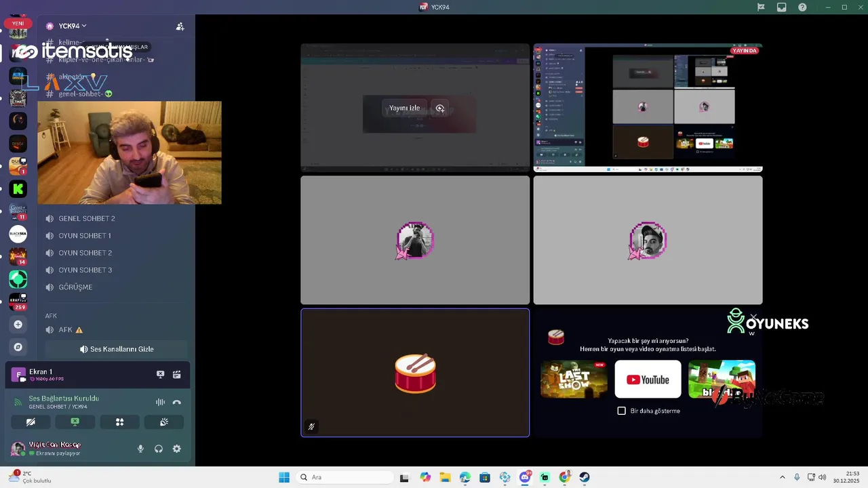Click the Yayını İzle button
The height and width of the screenshot is (488, 868).
[404, 108]
